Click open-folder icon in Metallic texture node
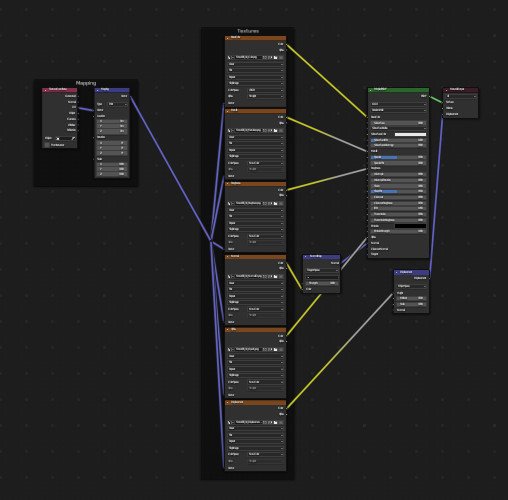This screenshot has height=500, width=508. click(x=275, y=130)
